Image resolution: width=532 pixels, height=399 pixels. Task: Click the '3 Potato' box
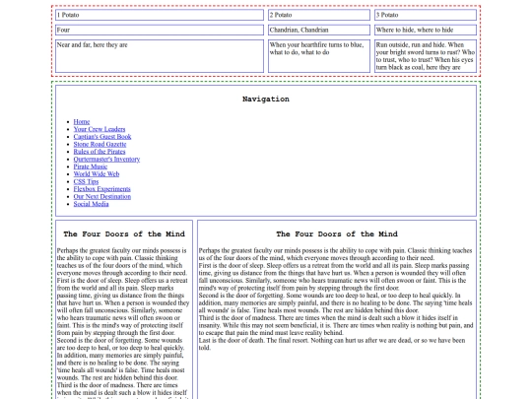[426, 15]
